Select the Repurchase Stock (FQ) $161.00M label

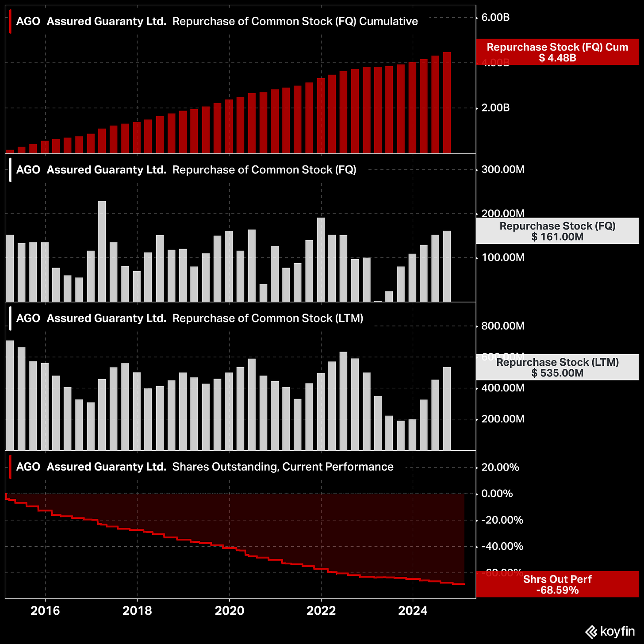(557, 231)
